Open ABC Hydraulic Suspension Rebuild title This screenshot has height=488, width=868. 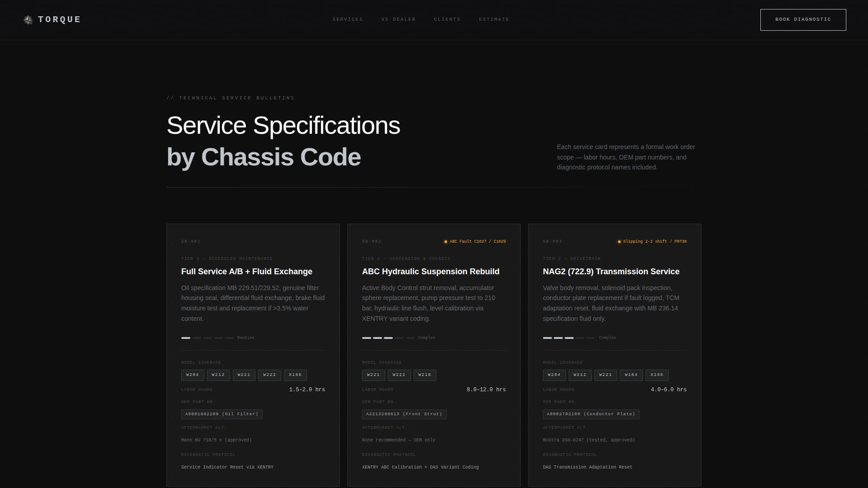[x=430, y=272]
